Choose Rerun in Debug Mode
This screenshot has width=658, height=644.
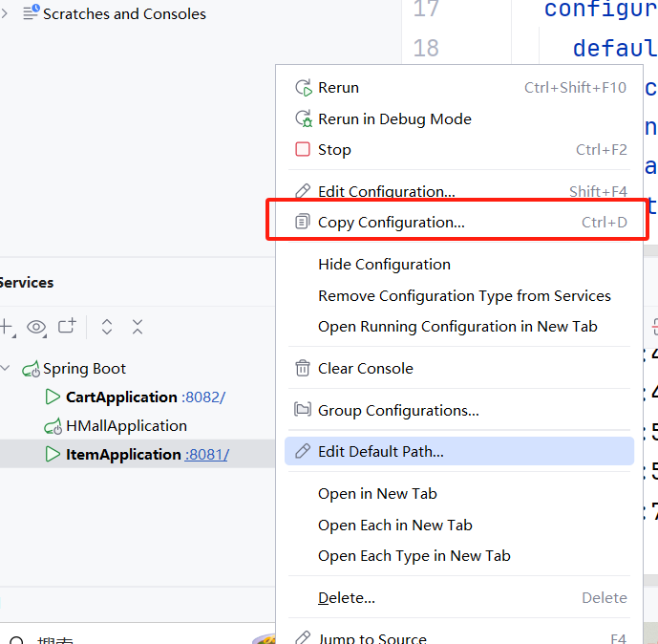(x=459, y=118)
